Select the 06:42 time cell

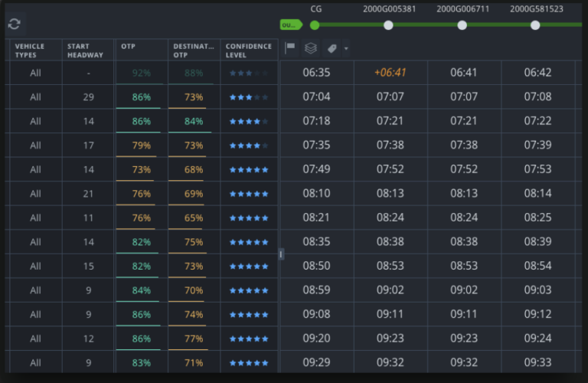(537, 73)
